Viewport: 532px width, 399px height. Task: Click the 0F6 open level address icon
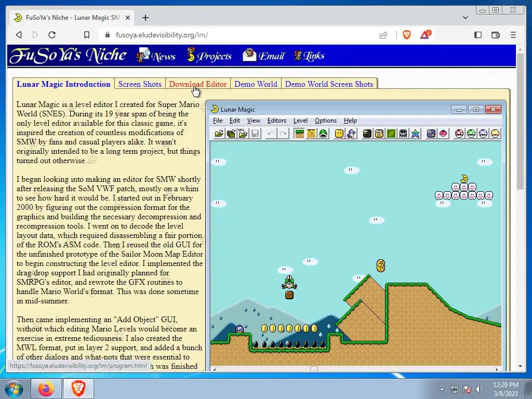[x=243, y=134]
